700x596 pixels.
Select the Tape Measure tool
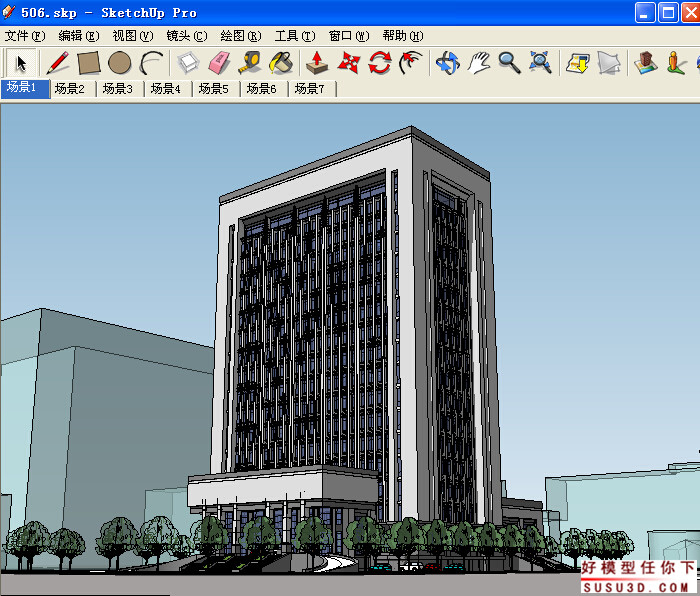click(x=249, y=63)
